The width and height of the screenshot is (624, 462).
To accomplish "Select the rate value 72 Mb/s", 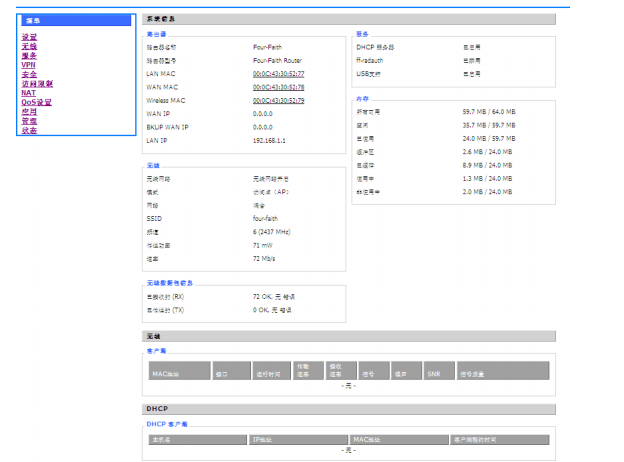I will coord(264,259).
